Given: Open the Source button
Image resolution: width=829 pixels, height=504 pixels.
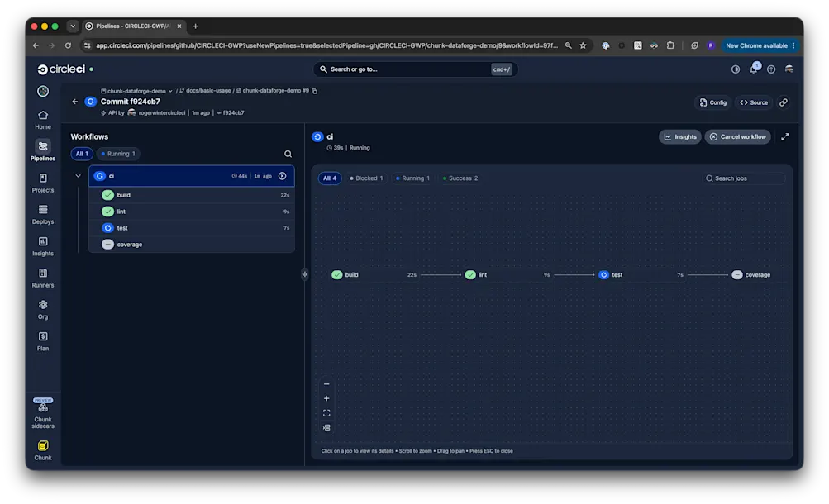Looking at the screenshot, I should click(754, 102).
